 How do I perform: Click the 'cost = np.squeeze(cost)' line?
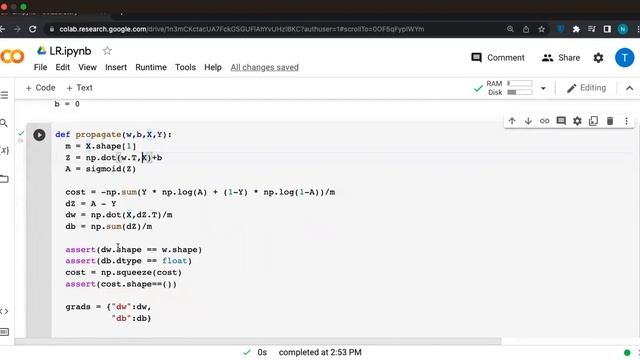[x=123, y=273]
